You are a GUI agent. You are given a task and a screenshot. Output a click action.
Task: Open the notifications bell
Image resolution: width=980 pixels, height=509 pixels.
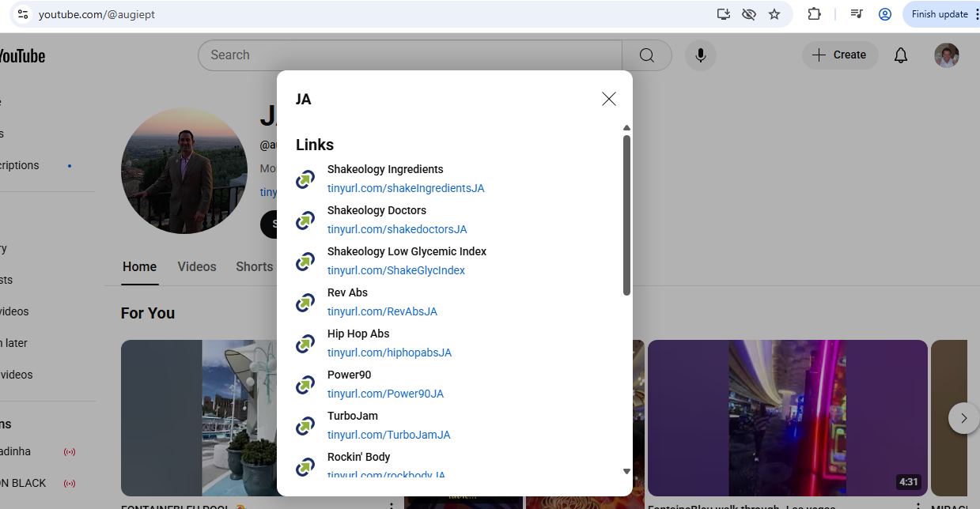pos(901,55)
